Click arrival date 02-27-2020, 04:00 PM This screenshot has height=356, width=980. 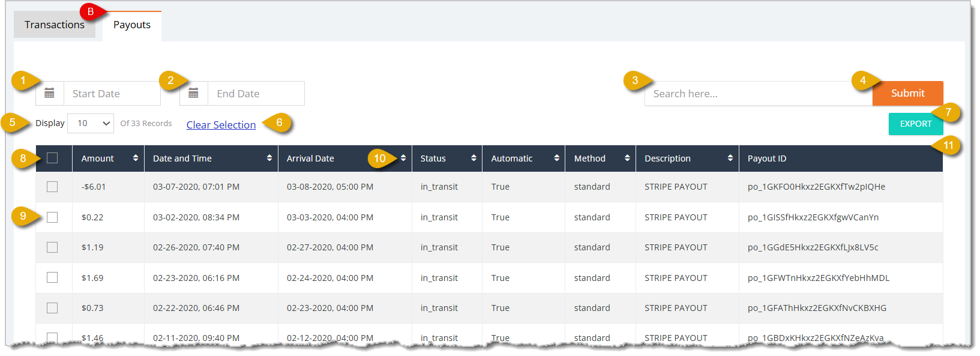pyautogui.click(x=330, y=247)
